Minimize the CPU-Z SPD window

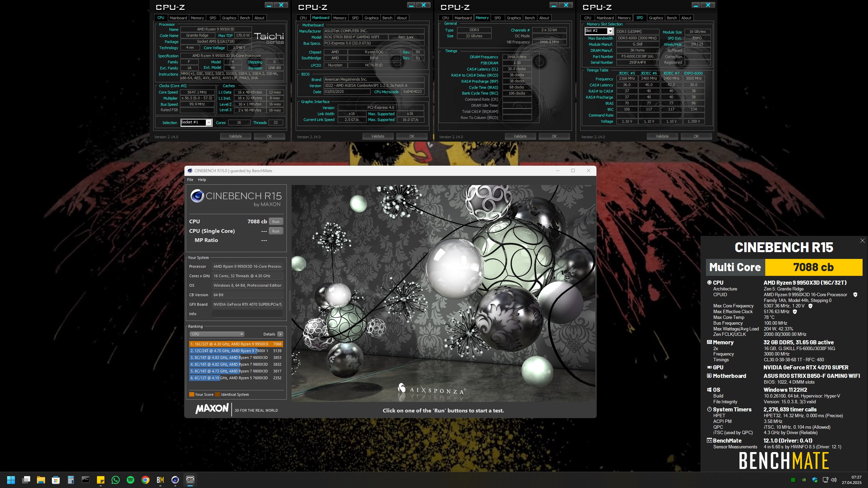coord(695,5)
